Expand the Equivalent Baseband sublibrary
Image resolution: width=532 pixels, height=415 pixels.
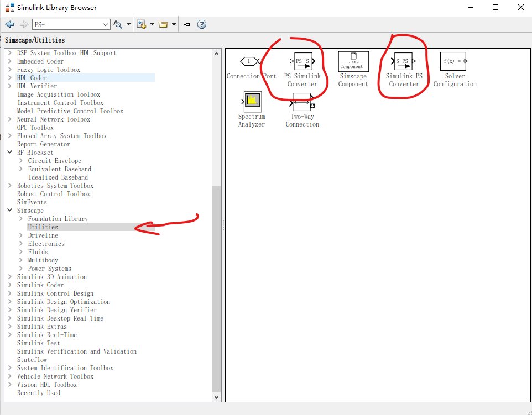pos(20,169)
